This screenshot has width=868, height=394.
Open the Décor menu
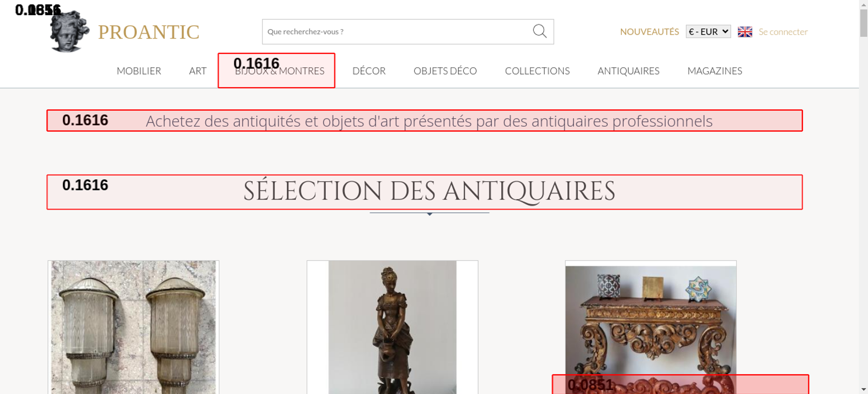pyautogui.click(x=369, y=71)
